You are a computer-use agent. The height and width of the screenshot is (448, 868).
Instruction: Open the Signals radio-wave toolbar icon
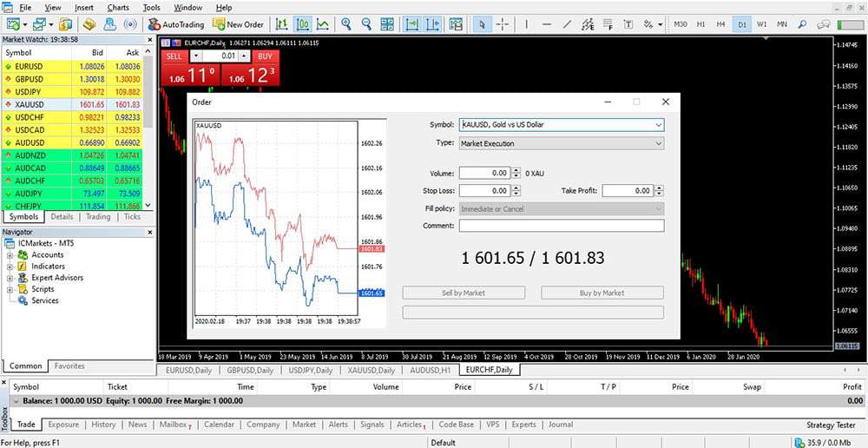click(130, 24)
